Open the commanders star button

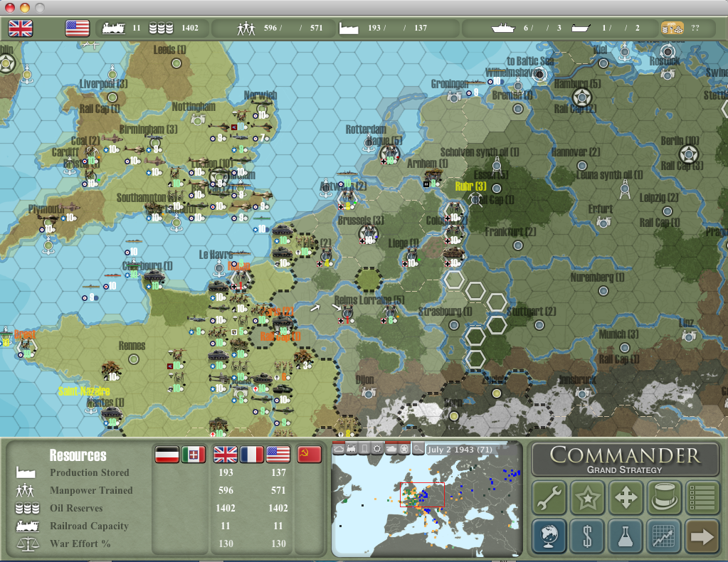click(x=587, y=497)
